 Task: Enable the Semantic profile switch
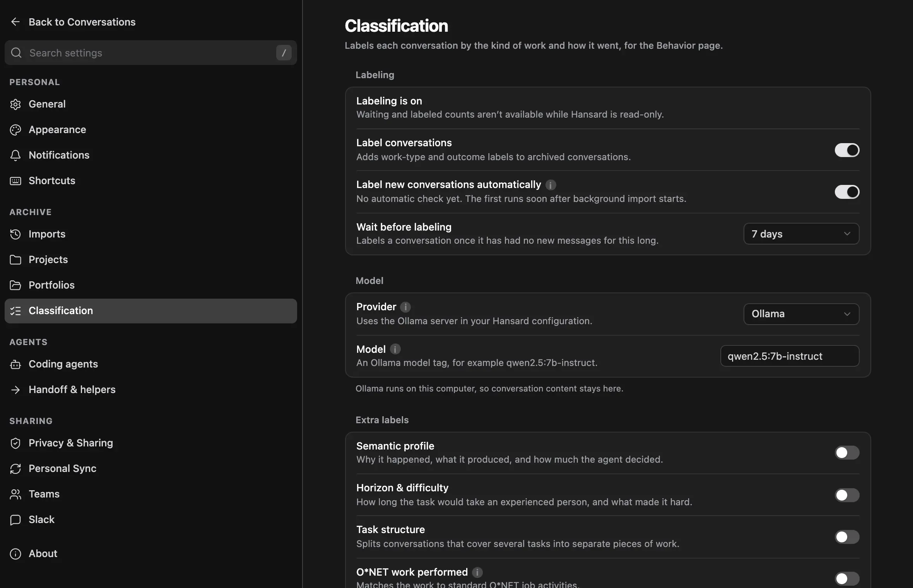click(x=847, y=453)
